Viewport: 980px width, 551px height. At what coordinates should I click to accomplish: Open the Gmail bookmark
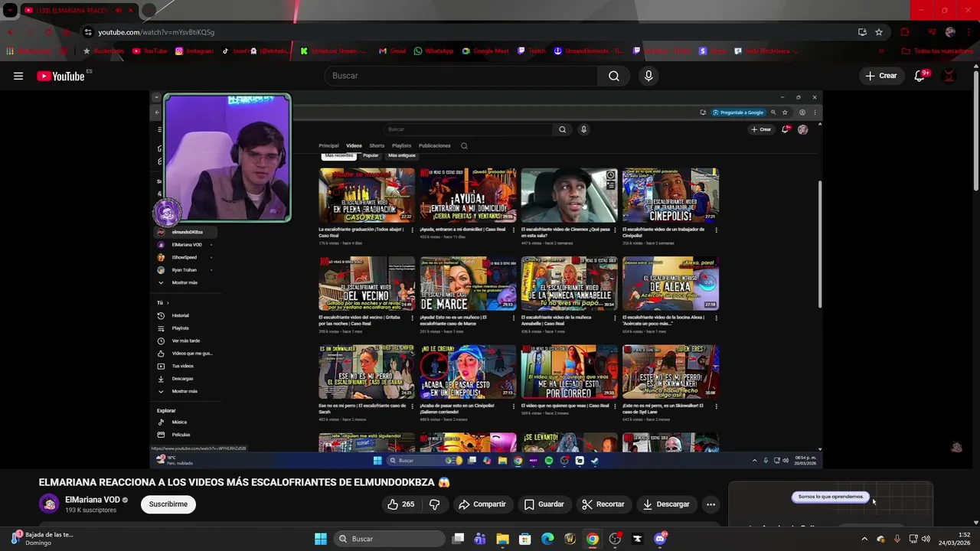pos(393,51)
